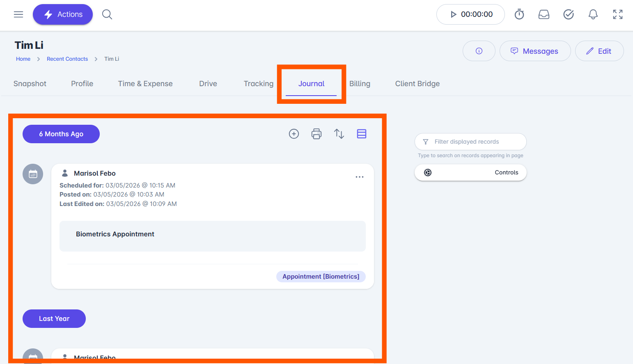
Task: Follow the Recent Contacts breadcrumb link
Action: click(67, 59)
